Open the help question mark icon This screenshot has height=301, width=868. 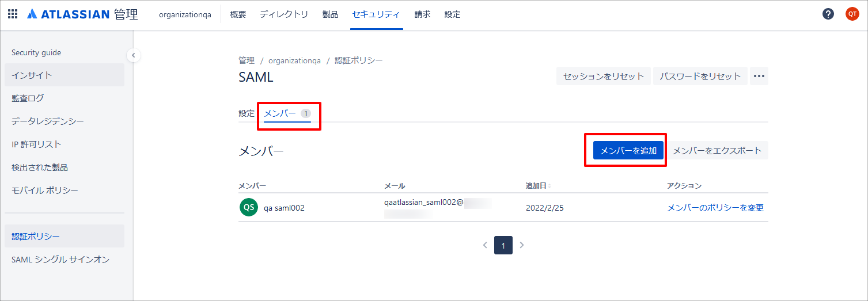point(828,14)
